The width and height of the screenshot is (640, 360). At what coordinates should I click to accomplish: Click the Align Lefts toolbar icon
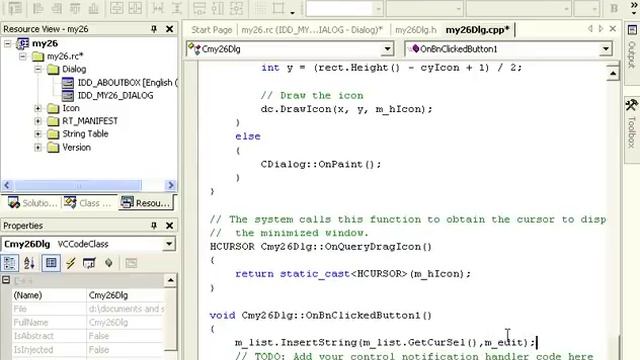click(x=38, y=8)
